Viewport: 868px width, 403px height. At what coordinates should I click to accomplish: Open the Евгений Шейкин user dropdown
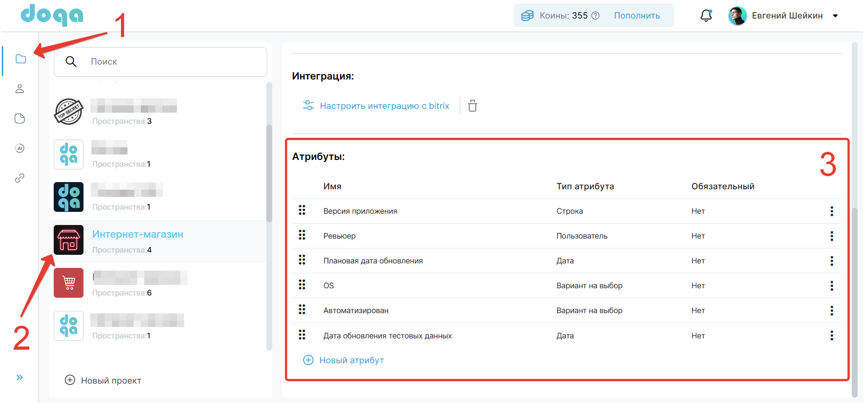(835, 16)
